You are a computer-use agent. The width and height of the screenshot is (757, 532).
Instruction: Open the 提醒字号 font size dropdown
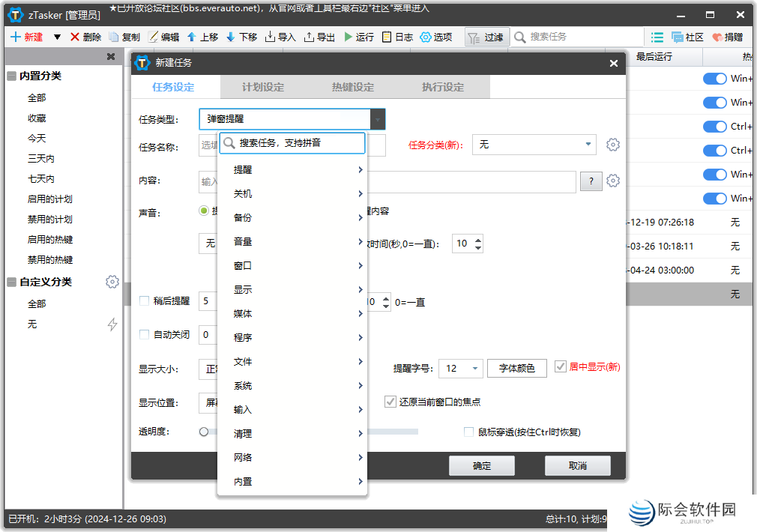point(460,367)
